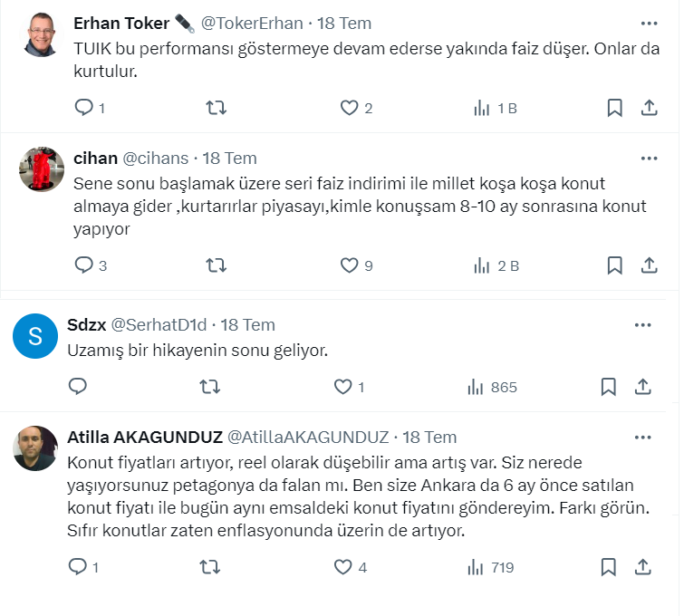Share Erhan Toker's tweet
The width and height of the screenshot is (684, 616).
[649, 108]
